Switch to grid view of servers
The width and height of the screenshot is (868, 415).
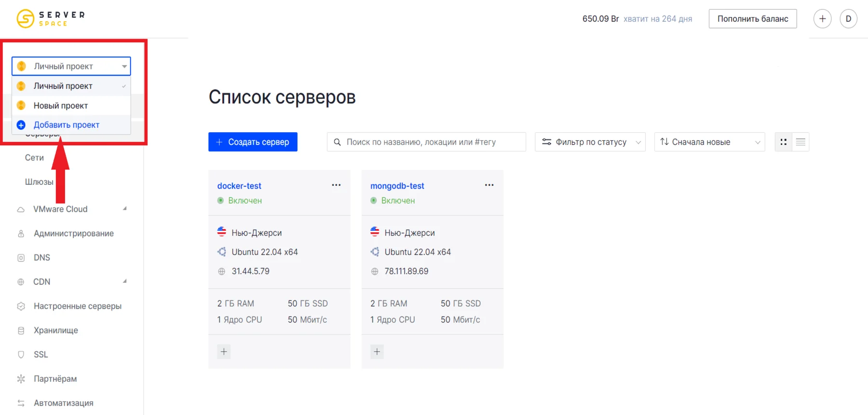(x=784, y=142)
